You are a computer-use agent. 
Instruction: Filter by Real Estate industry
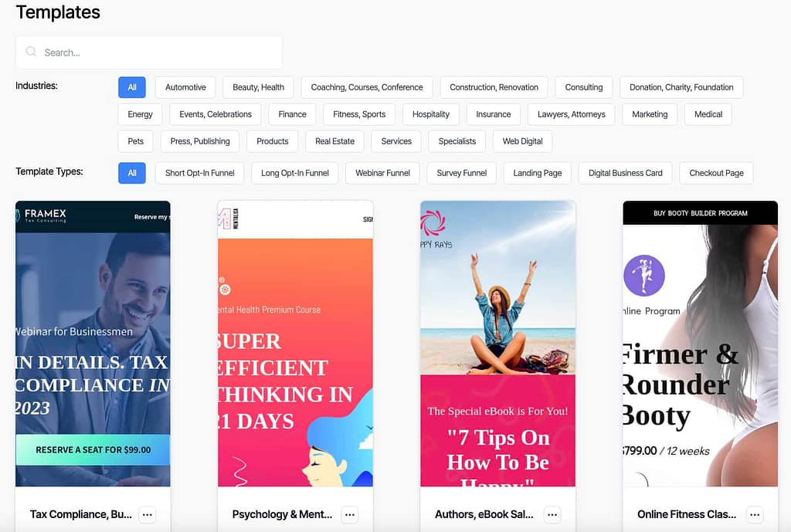[x=334, y=141]
